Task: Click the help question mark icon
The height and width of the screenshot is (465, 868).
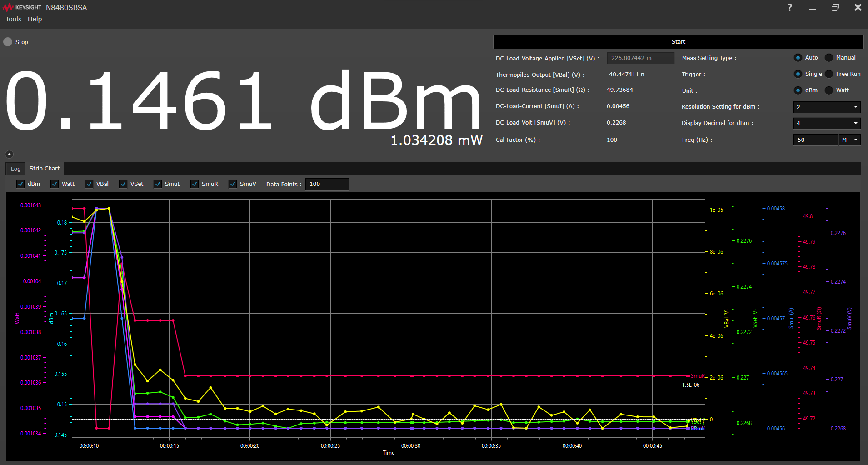Action: (790, 7)
